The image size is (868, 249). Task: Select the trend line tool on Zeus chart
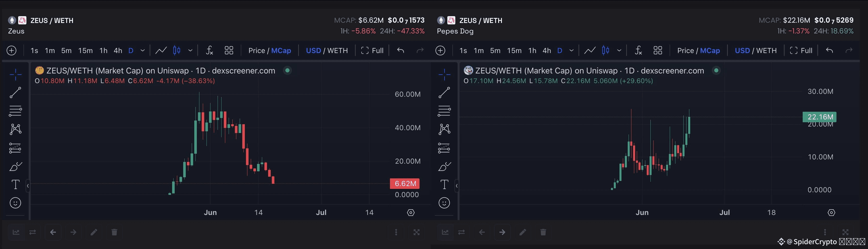(16, 92)
